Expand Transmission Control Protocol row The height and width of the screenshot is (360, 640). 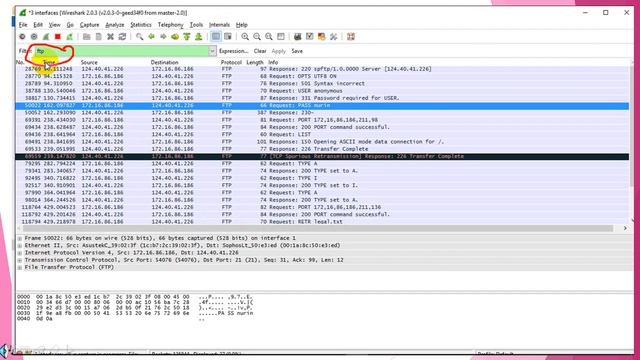click(20, 260)
